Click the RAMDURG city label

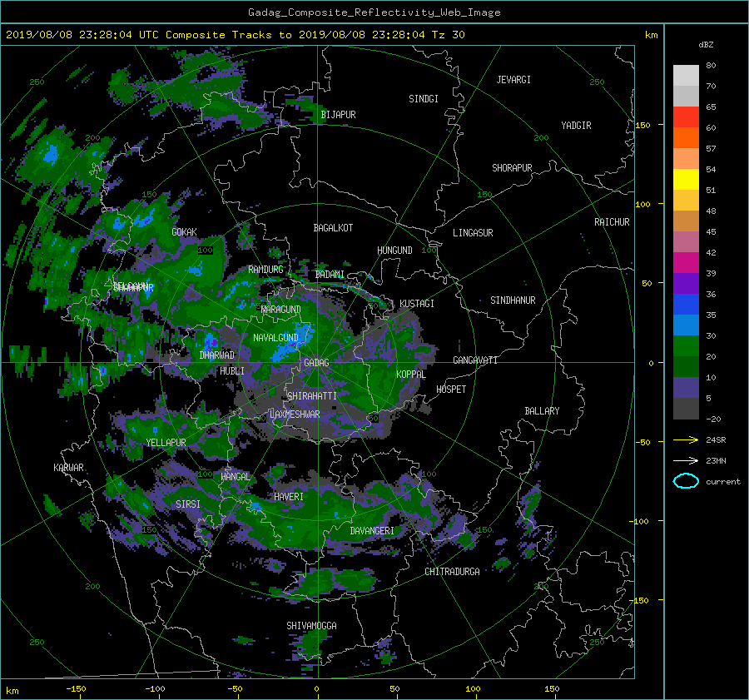[x=265, y=270]
